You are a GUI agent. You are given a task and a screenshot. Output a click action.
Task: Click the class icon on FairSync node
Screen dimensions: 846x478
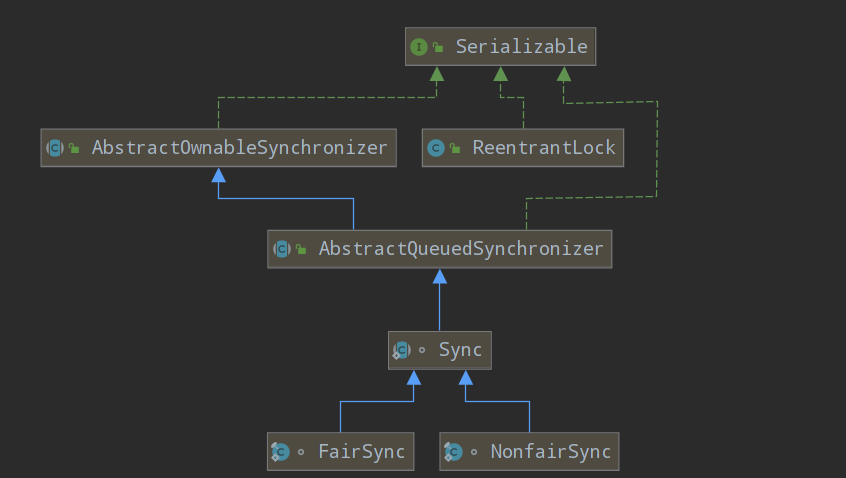click(x=280, y=452)
